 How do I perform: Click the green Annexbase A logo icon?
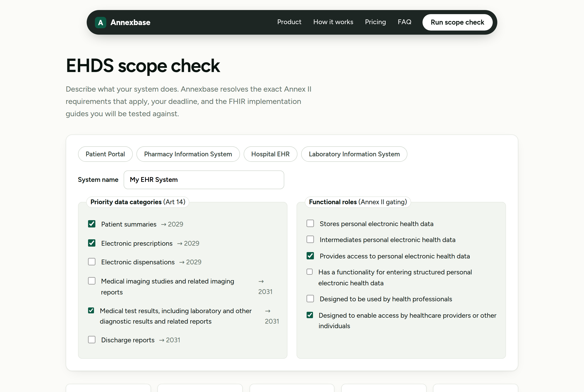tap(101, 23)
